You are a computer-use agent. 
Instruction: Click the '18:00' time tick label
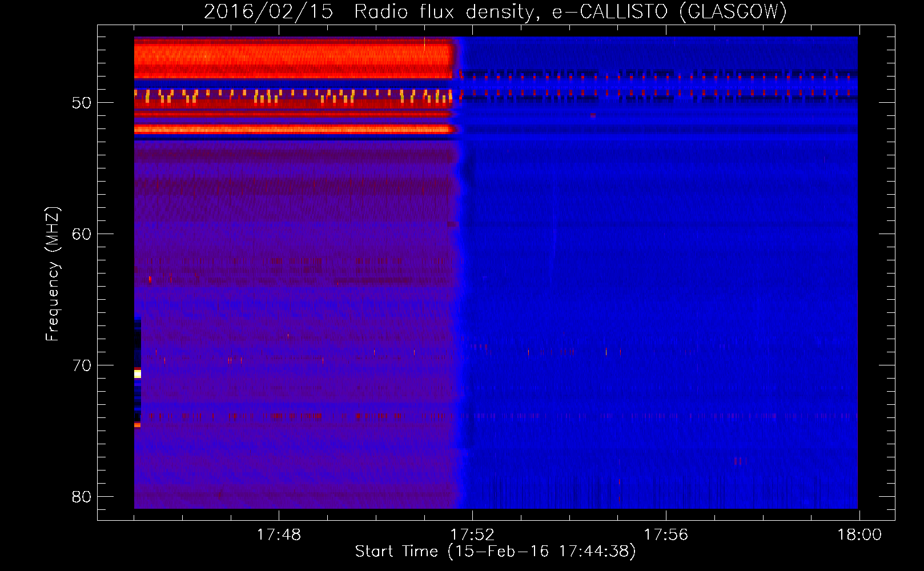pos(859,535)
